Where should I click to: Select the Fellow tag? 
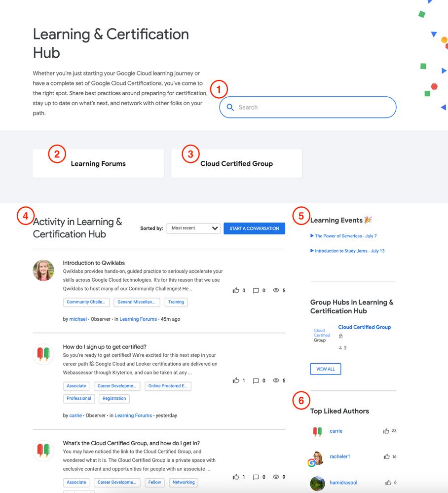coord(154,482)
